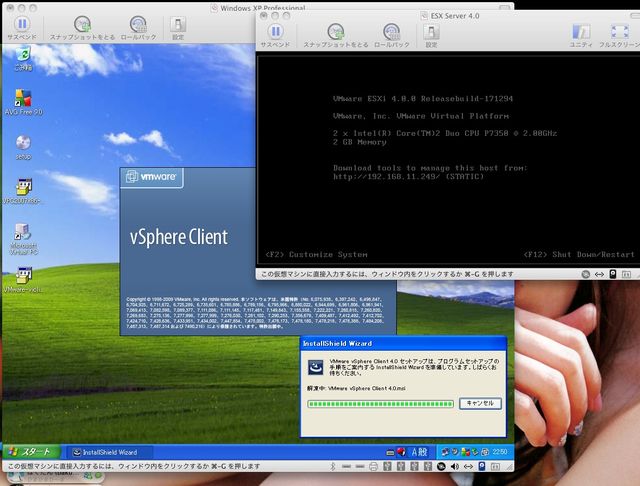
Task: Click the http://192.168.11.249/ address text
Action: (x=387, y=177)
